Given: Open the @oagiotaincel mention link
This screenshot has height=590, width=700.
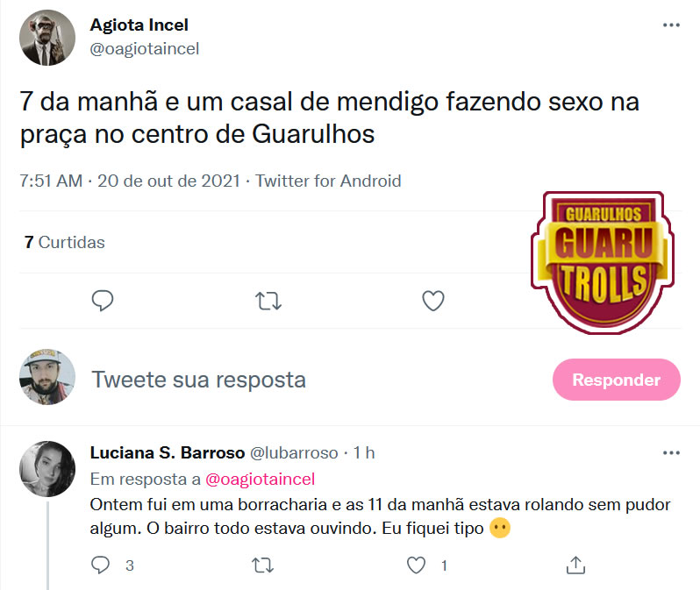Looking at the screenshot, I should click(260, 479).
